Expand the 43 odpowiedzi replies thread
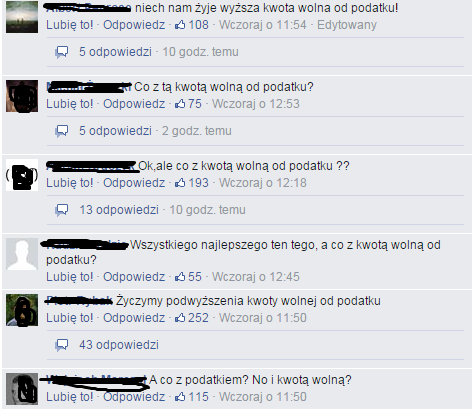 point(119,345)
